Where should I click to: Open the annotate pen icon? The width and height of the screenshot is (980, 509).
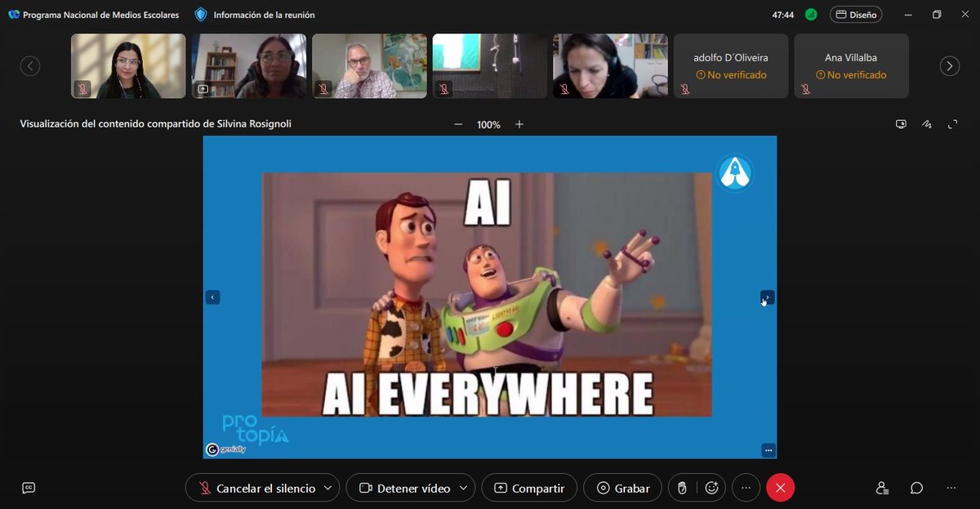coord(927,124)
